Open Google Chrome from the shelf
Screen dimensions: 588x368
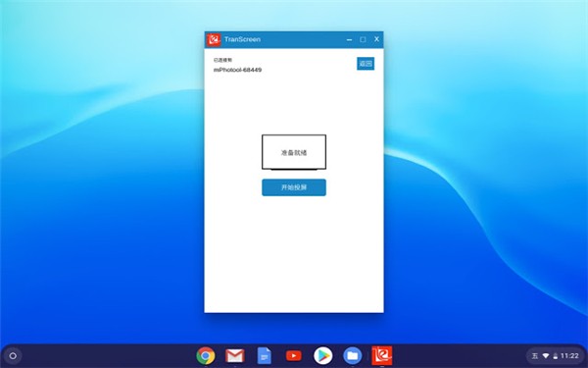tap(206, 355)
